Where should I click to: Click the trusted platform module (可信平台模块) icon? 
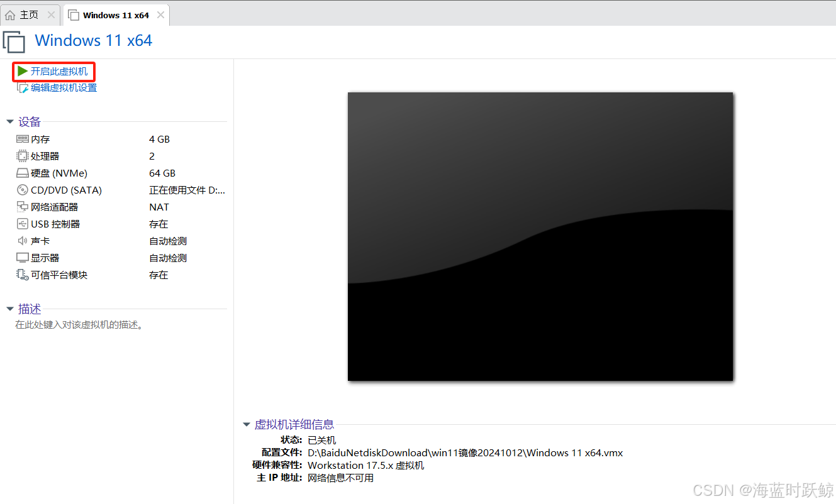pos(23,275)
